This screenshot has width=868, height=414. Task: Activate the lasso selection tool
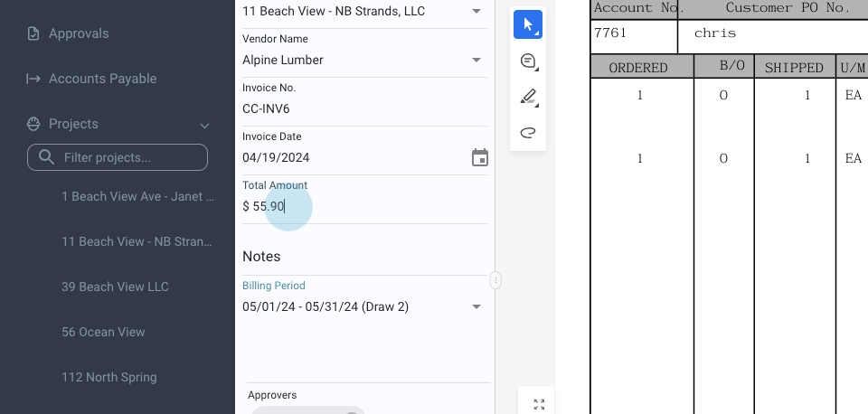click(528, 133)
